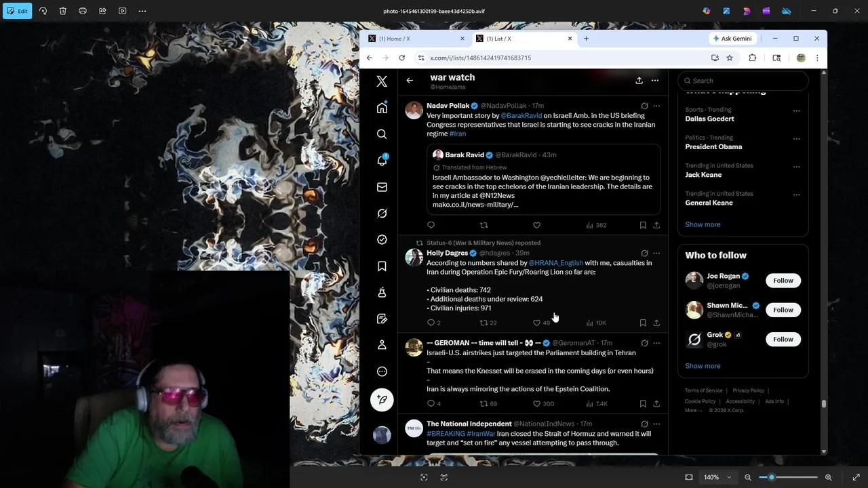Like the Nadav Pollak post
Image resolution: width=868 pixels, height=488 pixels.
coord(536,225)
